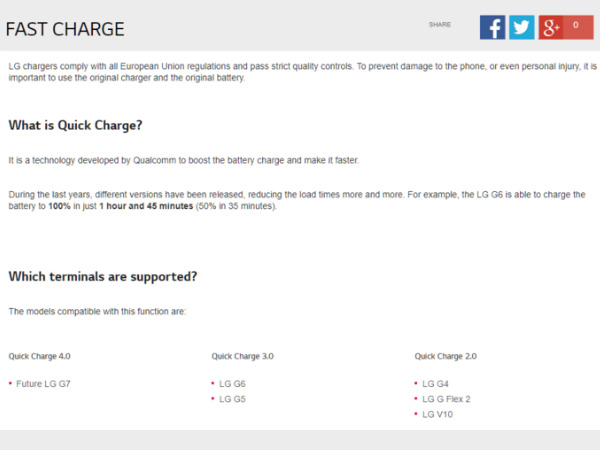Click the bold "100%" text

click(60, 206)
